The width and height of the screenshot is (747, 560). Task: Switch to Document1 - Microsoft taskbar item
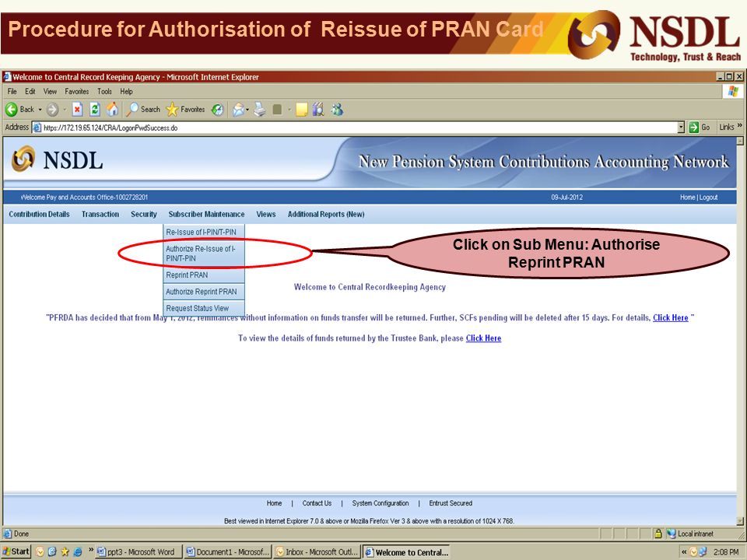coord(228,552)
